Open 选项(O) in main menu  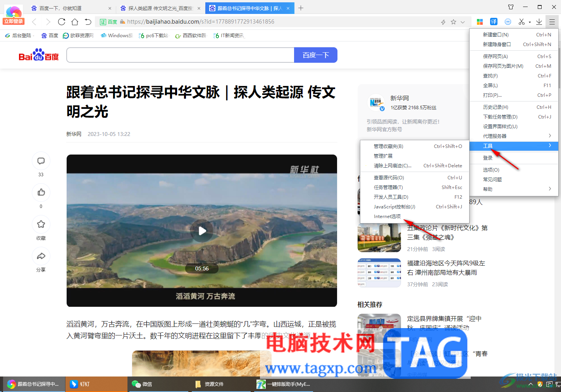click(514, 170)
